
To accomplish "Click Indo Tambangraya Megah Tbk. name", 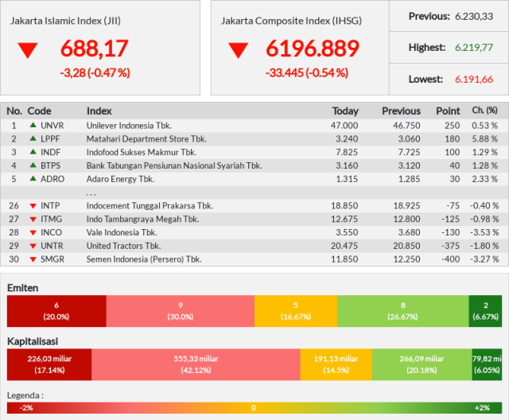I will pos(143,219).
